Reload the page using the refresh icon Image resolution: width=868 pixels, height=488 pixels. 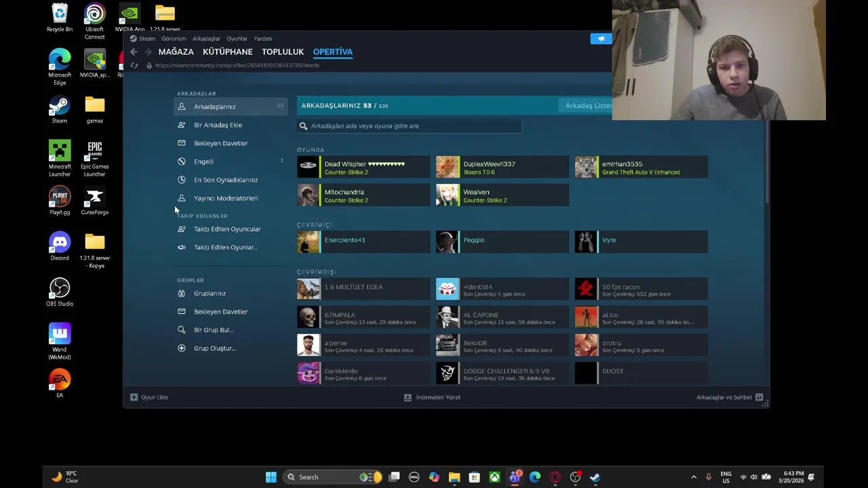tap(134, 66)
